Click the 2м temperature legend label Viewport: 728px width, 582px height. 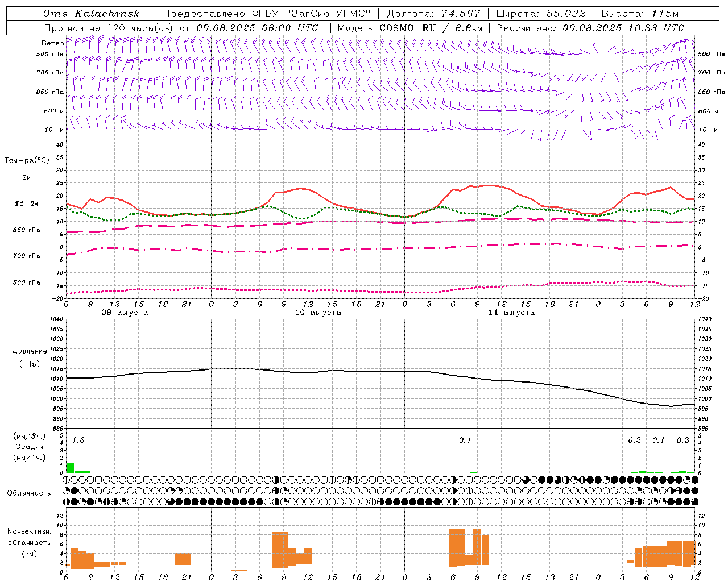click(27, 178)
